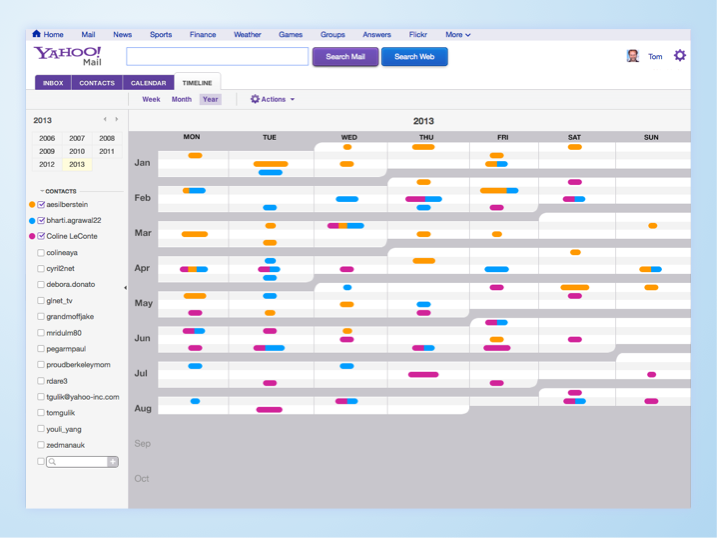Open the Inbox tab
717x538 pixels.
pyautogui.click(x=53, y=83)
